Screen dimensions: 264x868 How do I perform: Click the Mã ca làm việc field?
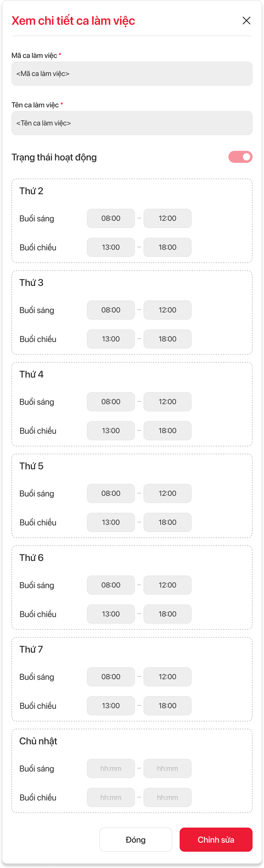[x=132, y=74]
